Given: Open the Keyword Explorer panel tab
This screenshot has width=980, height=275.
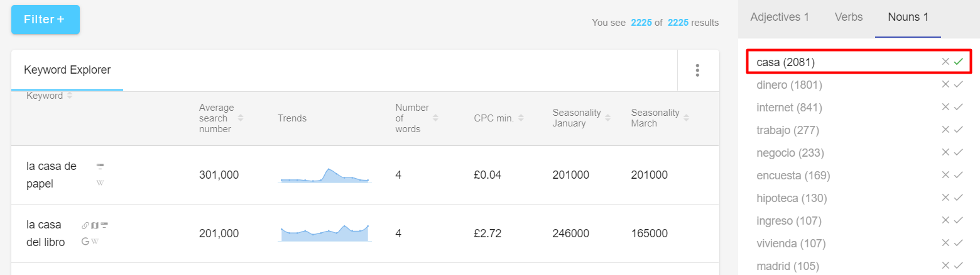Looking at the screenshot, I should (x=67, y=70).
